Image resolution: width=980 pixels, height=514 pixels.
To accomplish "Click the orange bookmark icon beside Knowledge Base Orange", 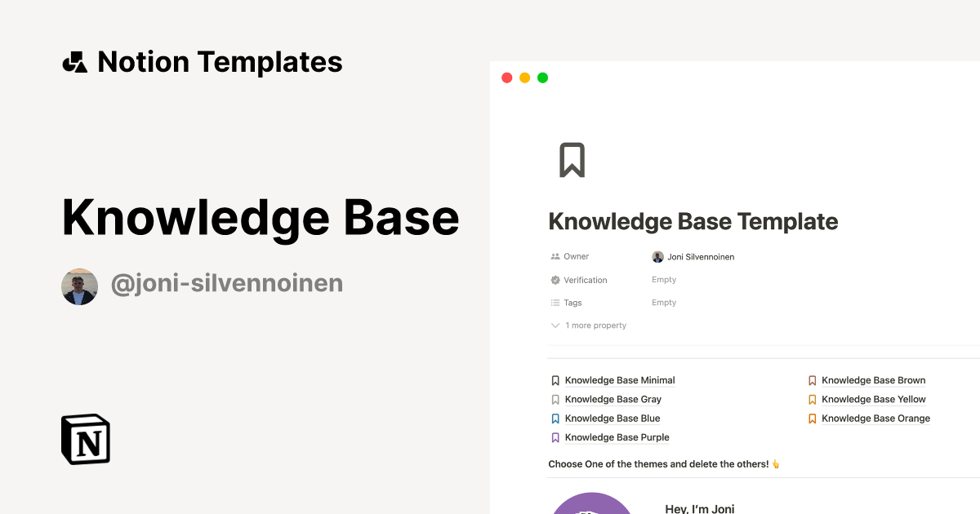I will [x=812, y=418].
